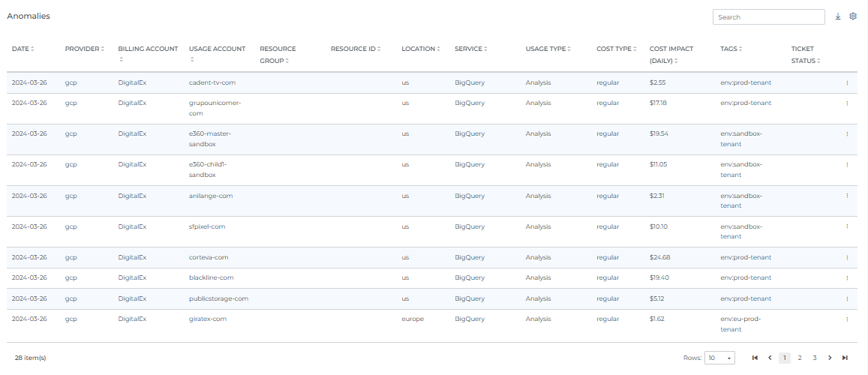Viewport: 868px width, 375px height.
Task: Go to the previous page arrow
Action: pyautogui.click(x=770, y=358)
